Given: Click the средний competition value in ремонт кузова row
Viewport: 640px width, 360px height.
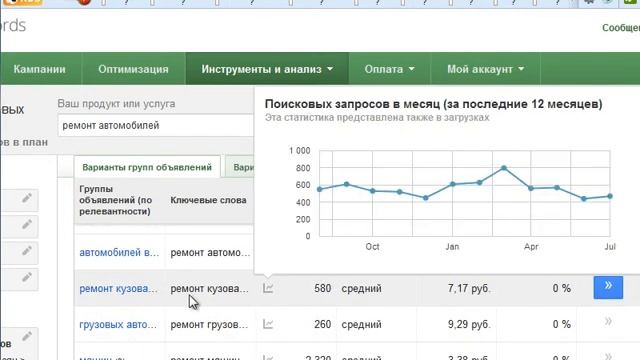Looking at the screenshot, I should pyautogui.click(x=362, y=289).
